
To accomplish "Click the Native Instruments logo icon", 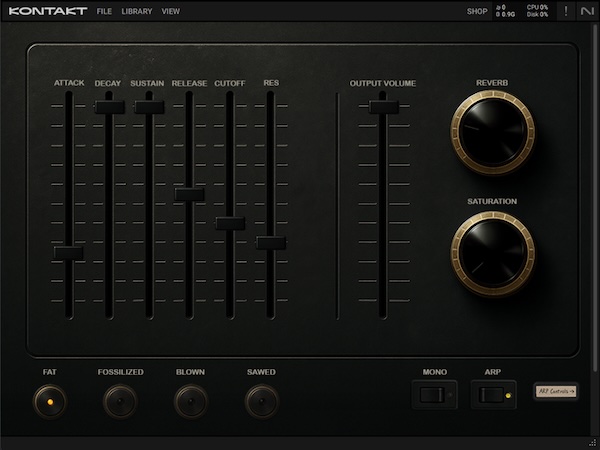I will 587,11.
